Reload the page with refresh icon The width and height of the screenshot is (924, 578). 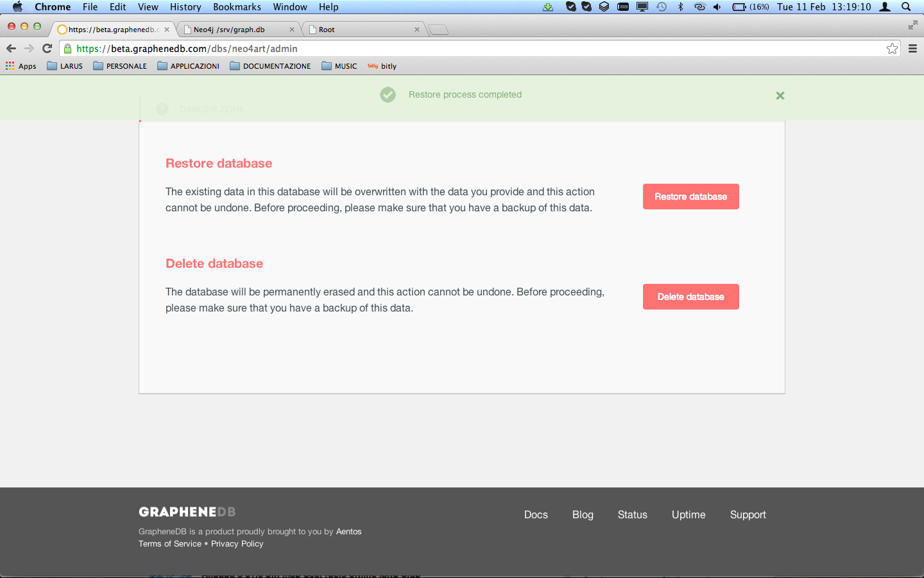tap(47, 48)
